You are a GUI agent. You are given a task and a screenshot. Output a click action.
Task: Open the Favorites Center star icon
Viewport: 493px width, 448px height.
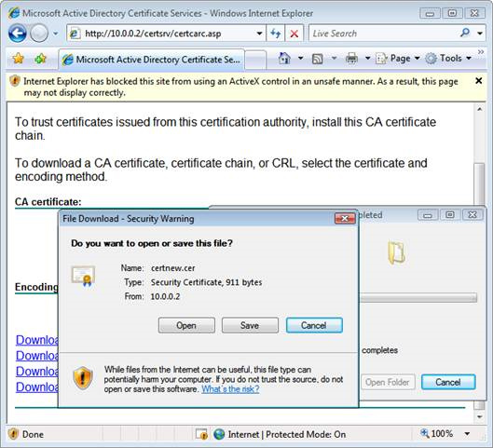point(19,59)
